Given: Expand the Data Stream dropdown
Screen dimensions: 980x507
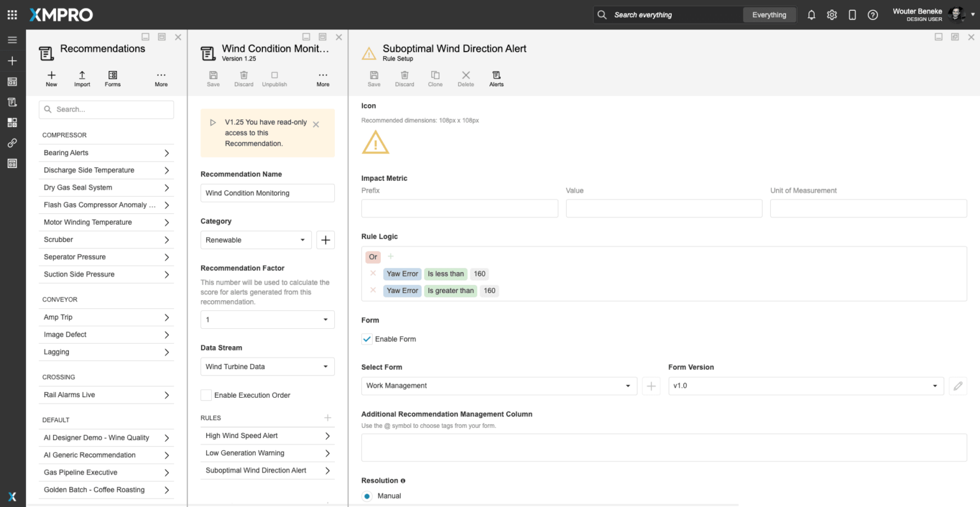Looking at the screenshot, I should click(267, 367).
